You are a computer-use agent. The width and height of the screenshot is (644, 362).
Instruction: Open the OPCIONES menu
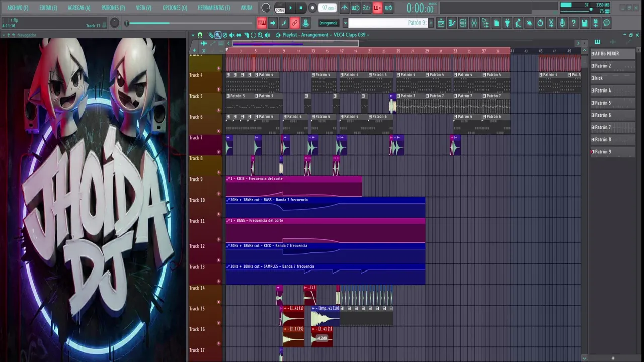coord(175,8)
